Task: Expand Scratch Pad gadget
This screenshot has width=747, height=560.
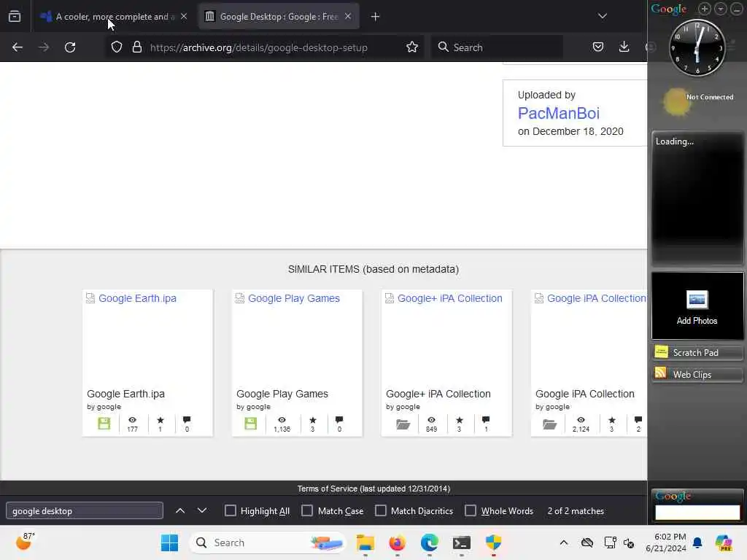Action: [x=697, y=352]
